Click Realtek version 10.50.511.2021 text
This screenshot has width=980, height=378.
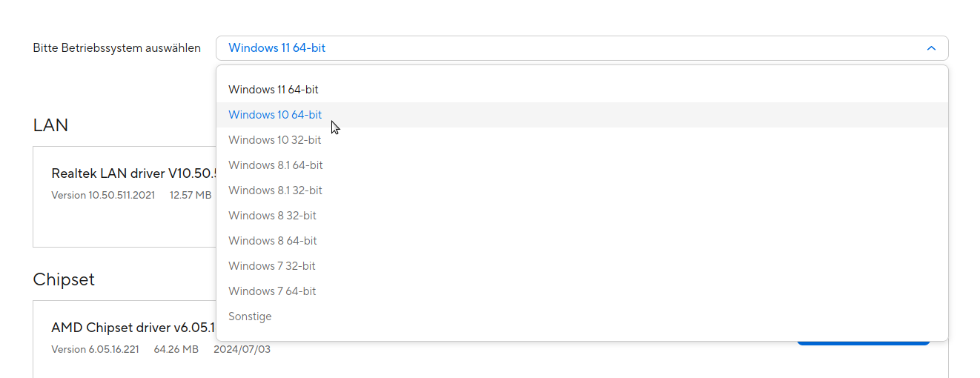pos(103,196)
